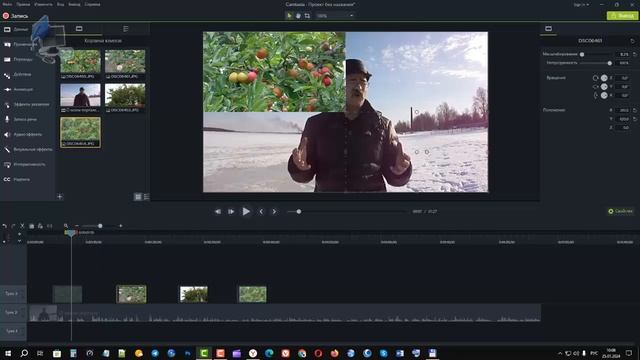Select the tree image clip on track 3
Viewport: 640px width, 360px height.
tap(194, 294)
